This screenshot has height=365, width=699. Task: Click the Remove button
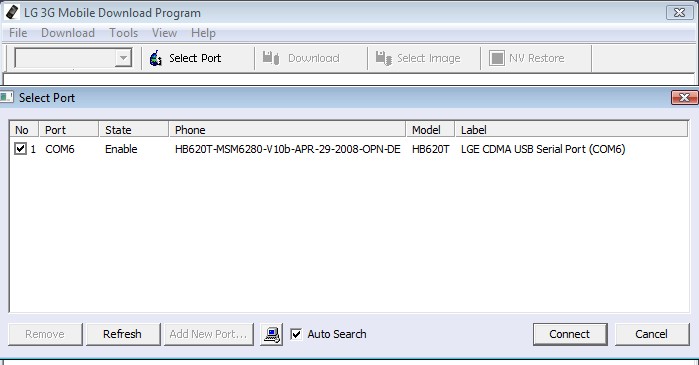(x=45, y=334)
